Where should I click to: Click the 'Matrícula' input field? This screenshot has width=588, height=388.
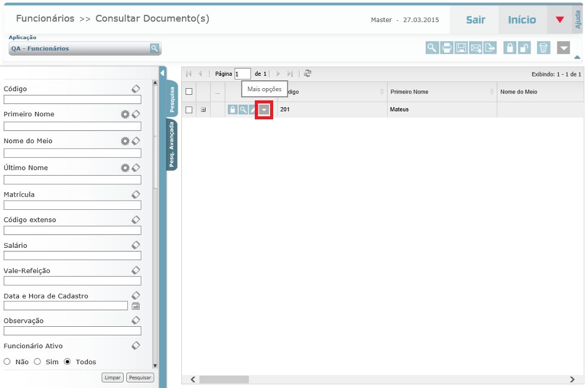pos(72,205)
